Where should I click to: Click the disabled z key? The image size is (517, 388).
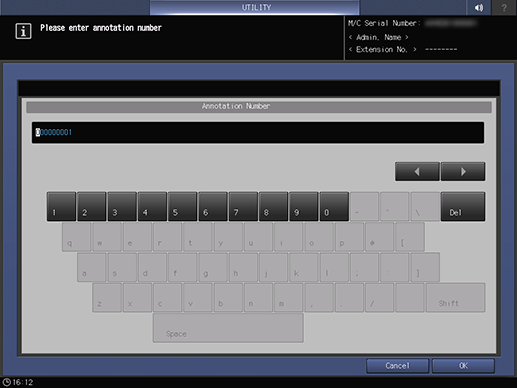tap(107, 298)
